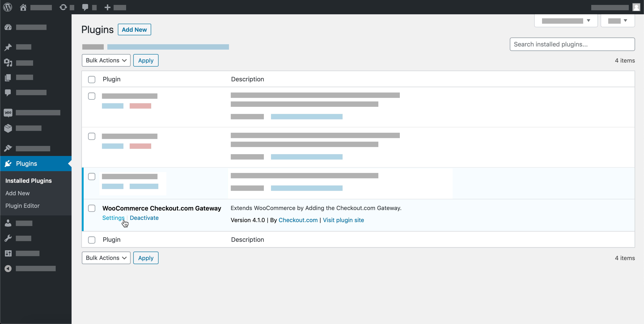Viewport: 644px width, 324px height.
Task: Open Products box icon in sidebar
Action: (x=8, y=128)
